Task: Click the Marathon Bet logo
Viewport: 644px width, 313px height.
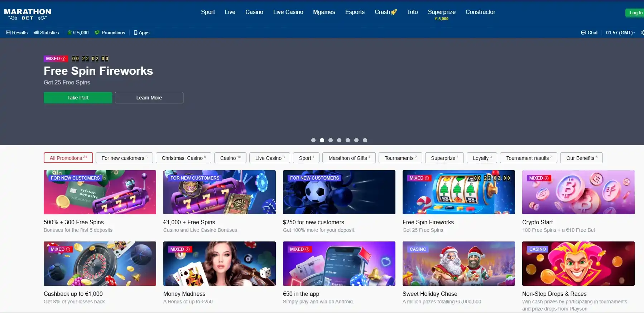Action: pos(28,14)
